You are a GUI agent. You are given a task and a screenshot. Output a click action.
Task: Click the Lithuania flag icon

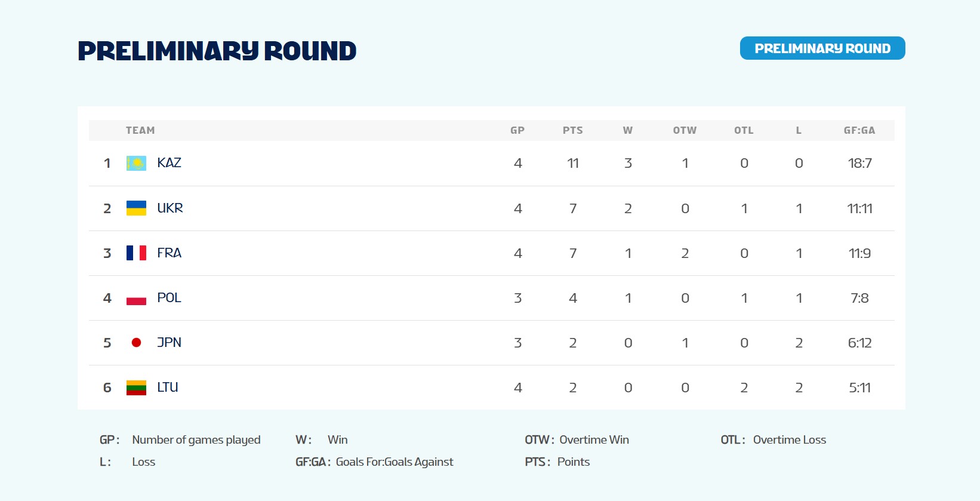point(136,388)
